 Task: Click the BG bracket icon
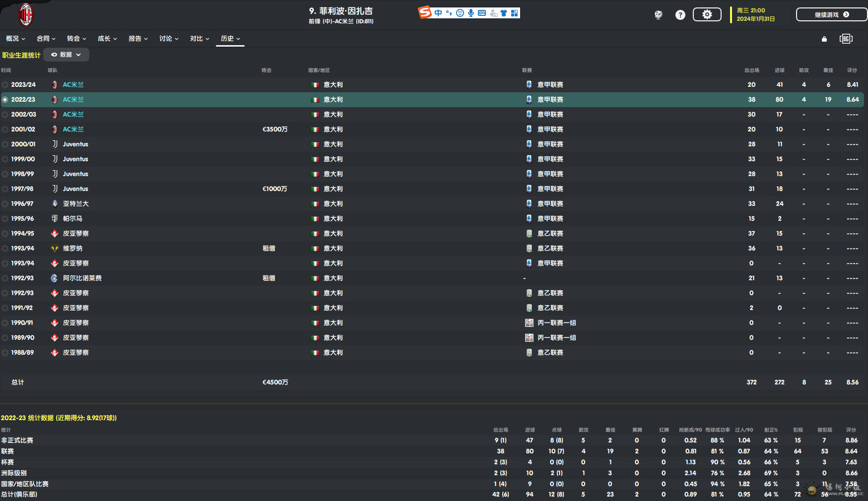point(846,39)
